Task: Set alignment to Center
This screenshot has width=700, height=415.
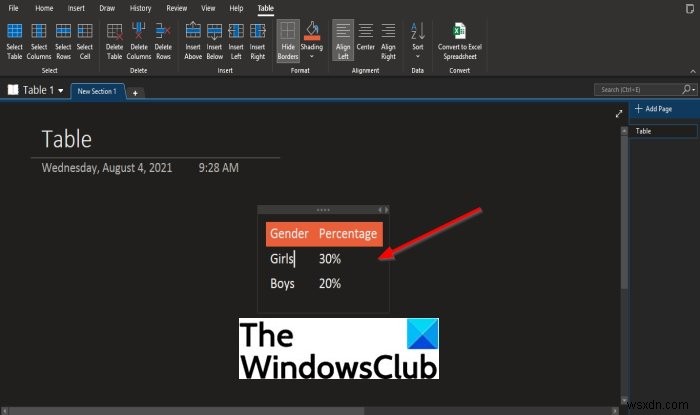Action: [x=365, y=37]
